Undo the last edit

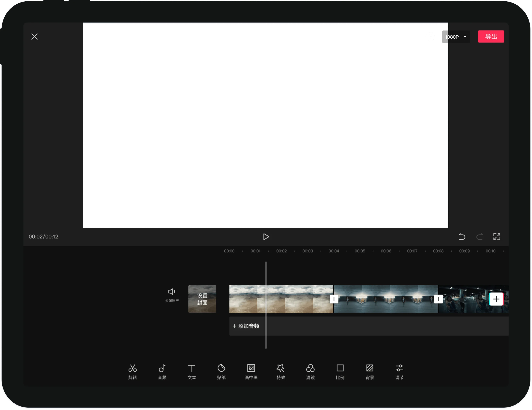[462, 237]
